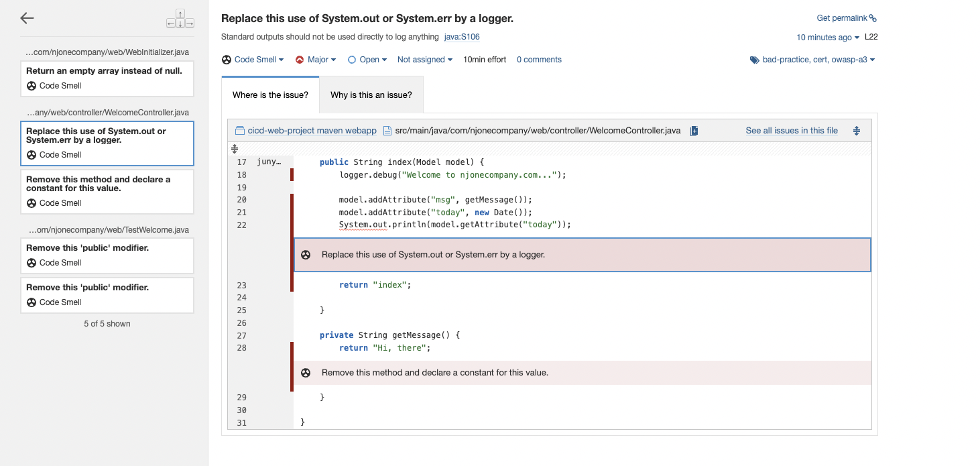Click the file icon beside WelcomeController.java path
This screenshot has height=466, width=980.
[387, 131]
